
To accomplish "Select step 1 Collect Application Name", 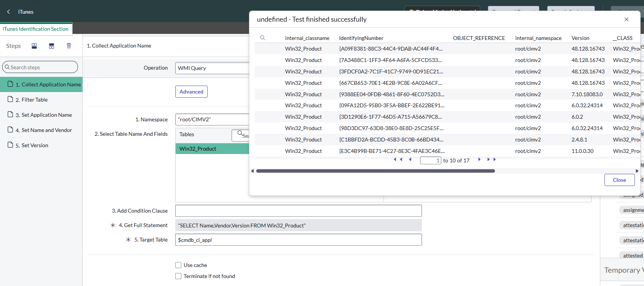I will click(x=41, y=84).
